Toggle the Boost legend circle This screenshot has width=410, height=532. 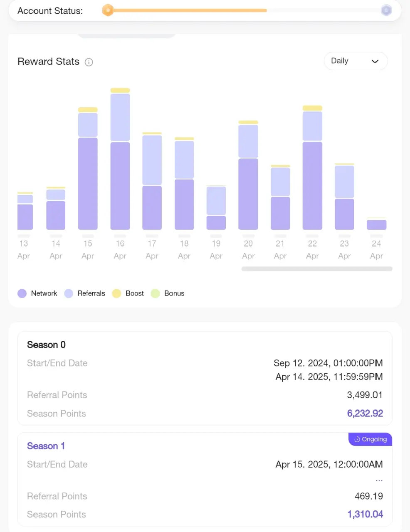pyautogui.click(x=116, y=293)
